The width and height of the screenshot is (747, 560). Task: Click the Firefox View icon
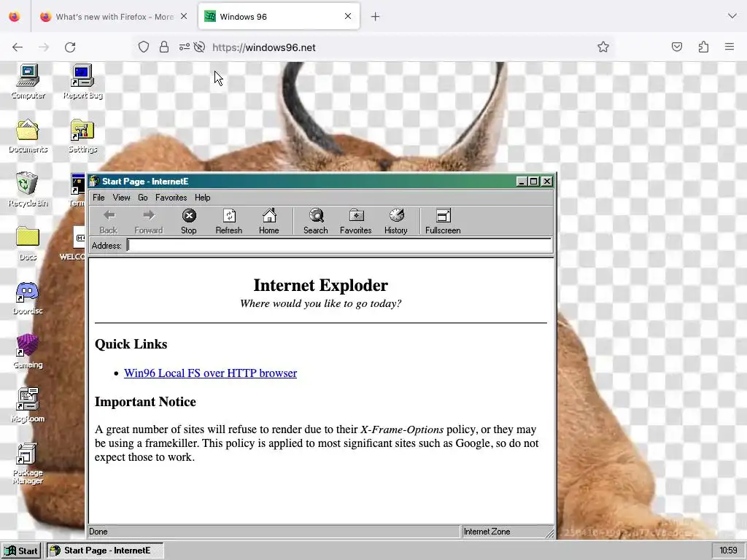15,17
